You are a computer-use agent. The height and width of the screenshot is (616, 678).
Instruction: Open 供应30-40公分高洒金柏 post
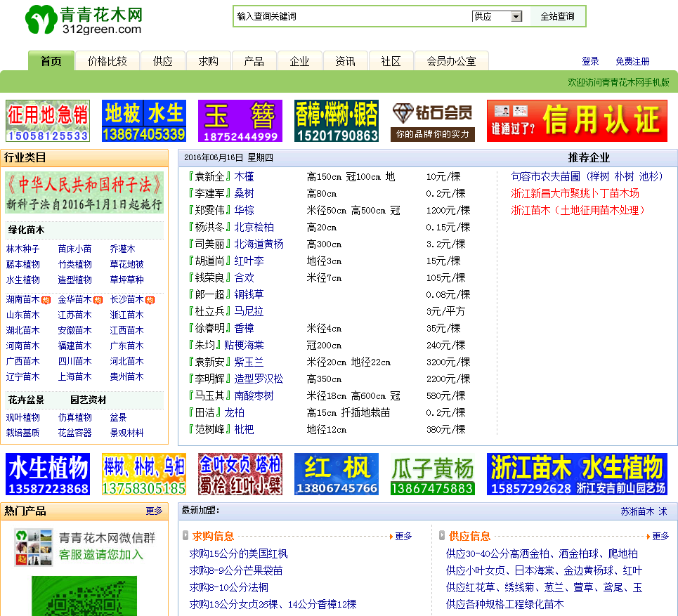pyautogui.click(x=542, y=553)
